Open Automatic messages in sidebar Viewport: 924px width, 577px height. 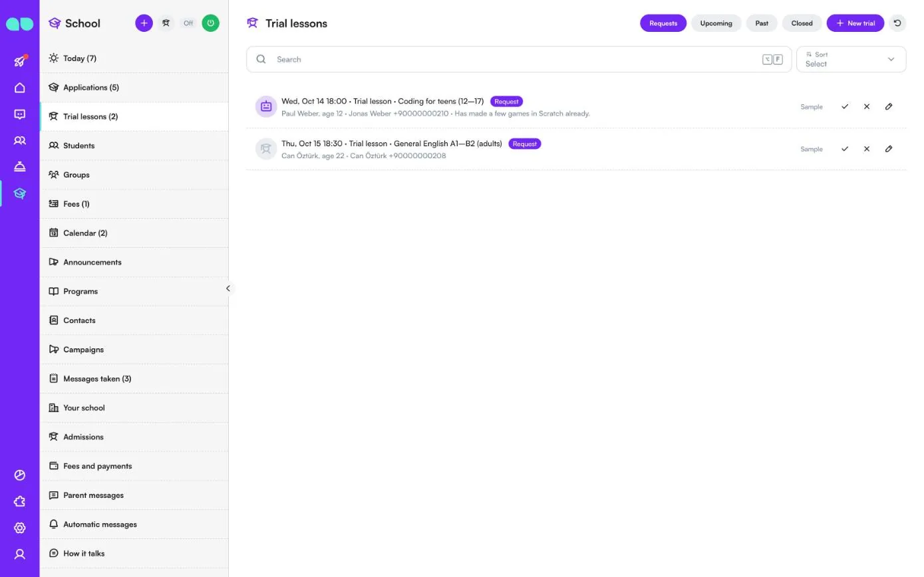pyautogui.click(x=134, y=524)
